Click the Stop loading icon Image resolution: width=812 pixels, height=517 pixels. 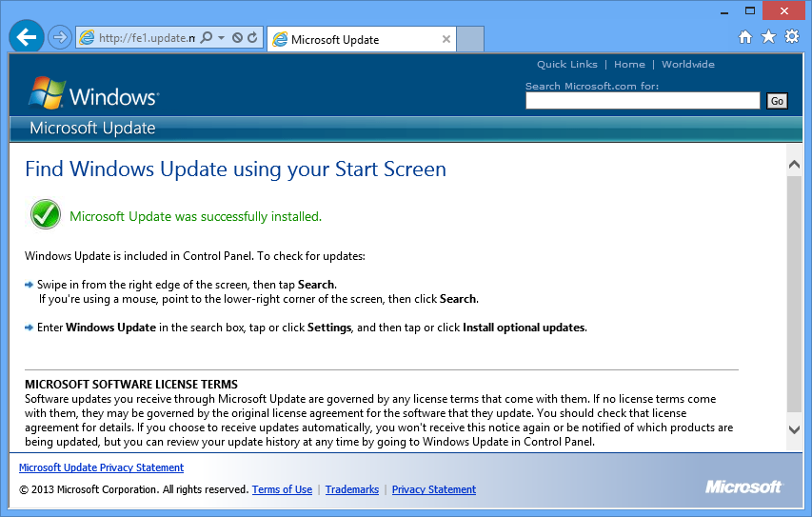coord(237,37)
